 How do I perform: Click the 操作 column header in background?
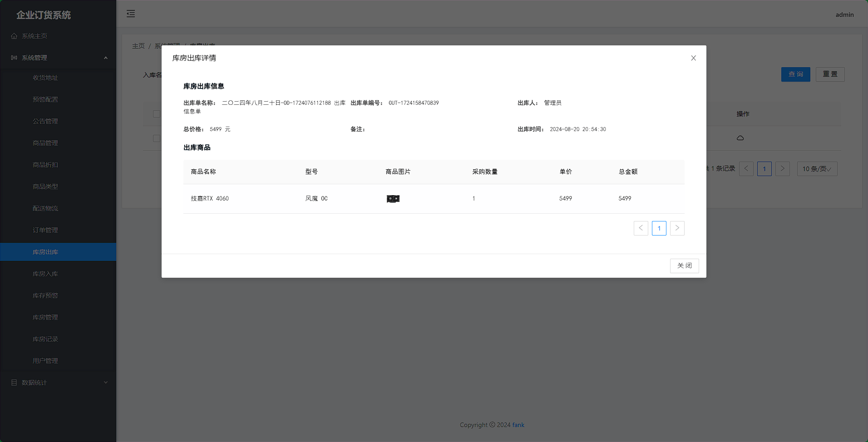pyautogui.click(x=743, y=114)
